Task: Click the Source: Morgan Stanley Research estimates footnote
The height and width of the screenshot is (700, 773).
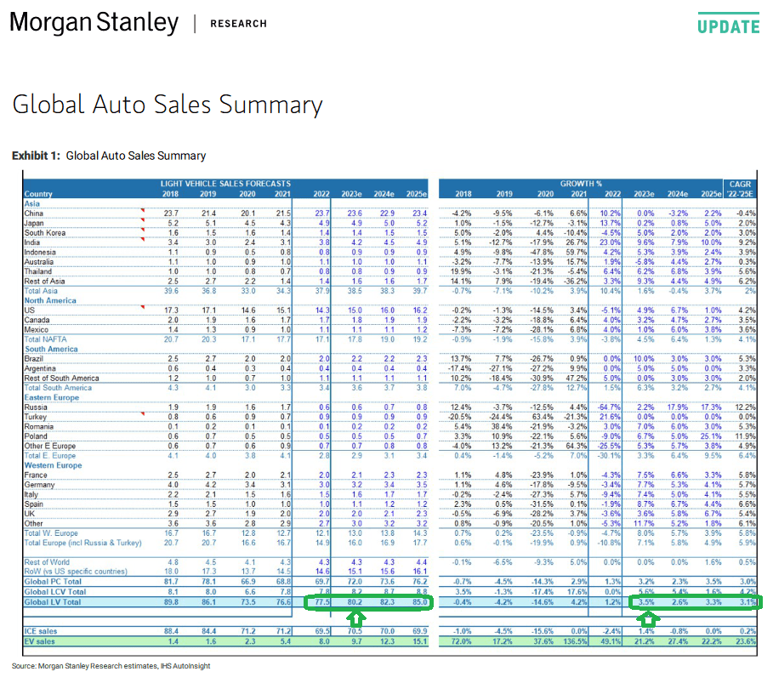Action: (111, 666)
